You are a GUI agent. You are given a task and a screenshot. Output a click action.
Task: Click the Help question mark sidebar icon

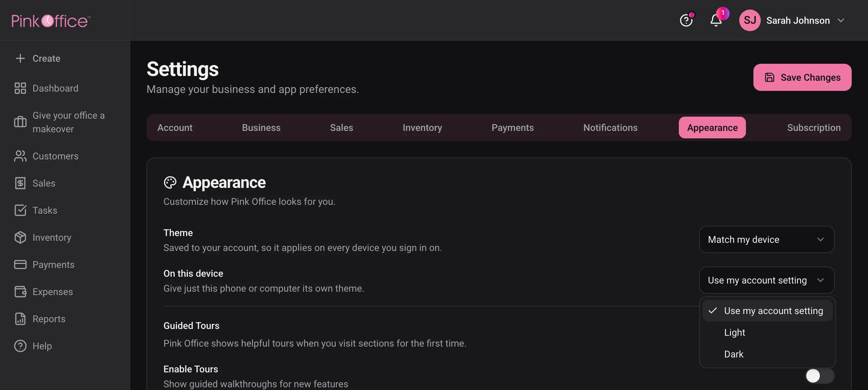(20, 346)
